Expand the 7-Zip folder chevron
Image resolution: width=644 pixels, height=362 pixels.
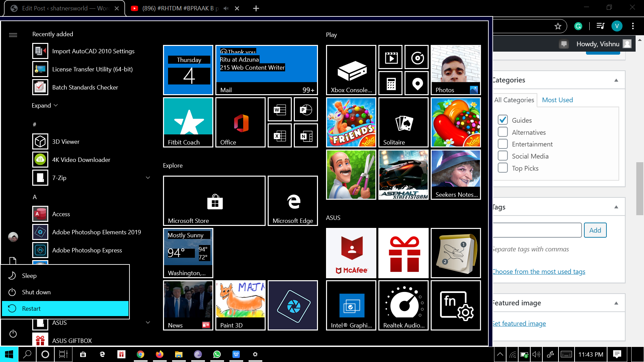[148, 178]
